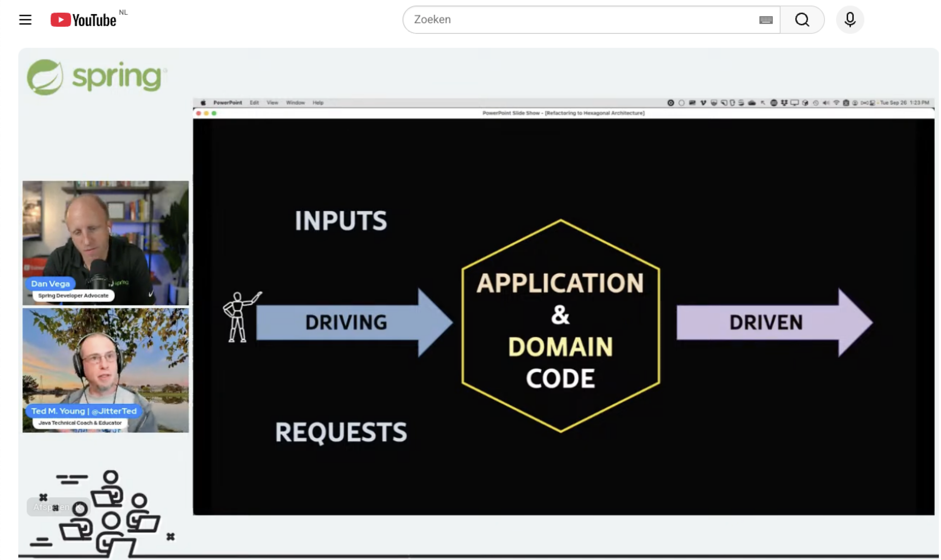The image size is (941, 560).
Task: Click the Vimeo icon in the menu bar
Action: click(x=703, y=102)
